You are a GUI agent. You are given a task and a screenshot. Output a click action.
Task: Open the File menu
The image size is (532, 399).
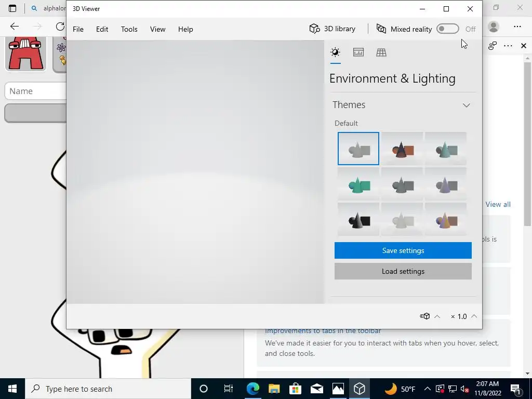tap(78, 29)
